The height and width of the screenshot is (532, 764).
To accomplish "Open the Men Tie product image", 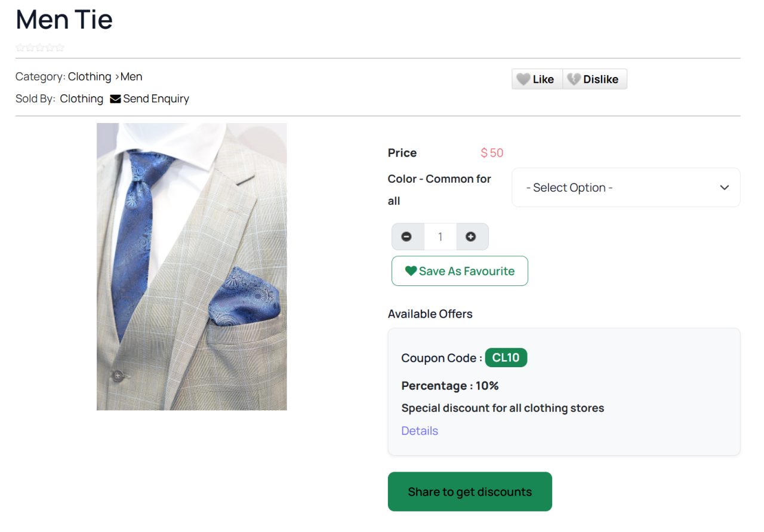I will [192, 266].
